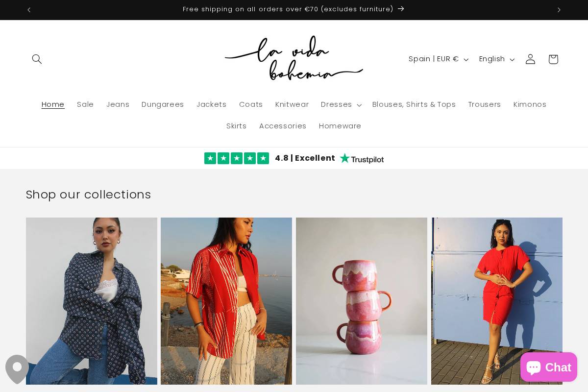The image size is (588, 392).
Task: Click the next arrow on announcement bar
Action: (x=559, y=10)
